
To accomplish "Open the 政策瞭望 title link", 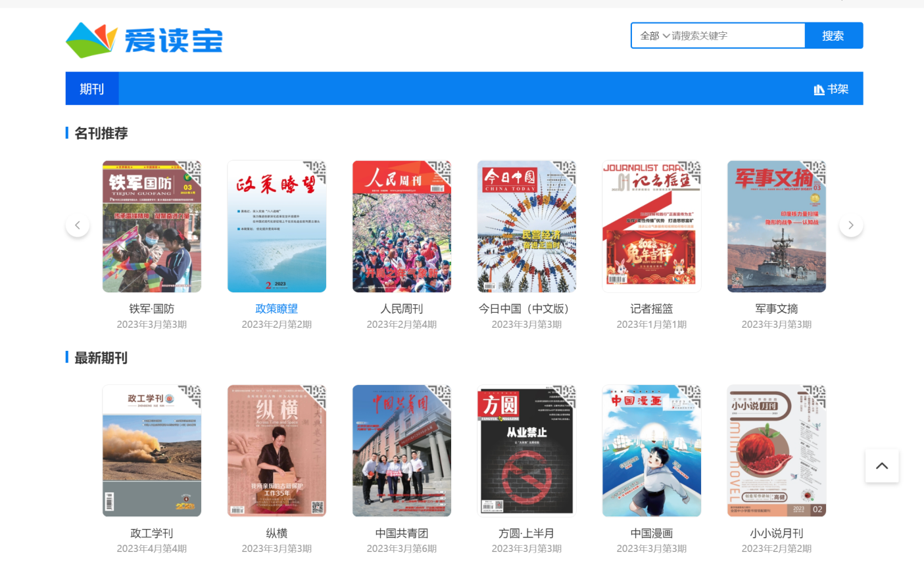I will 276,309.
